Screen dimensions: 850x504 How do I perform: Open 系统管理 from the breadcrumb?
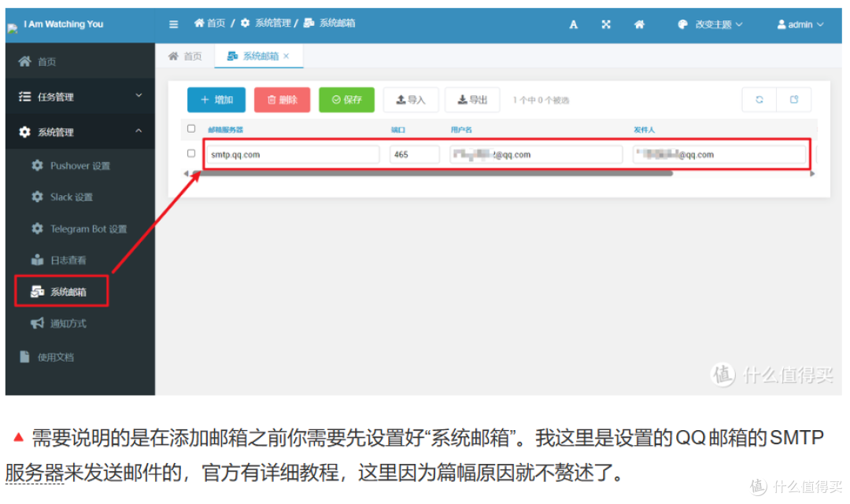tap(272, 23)
